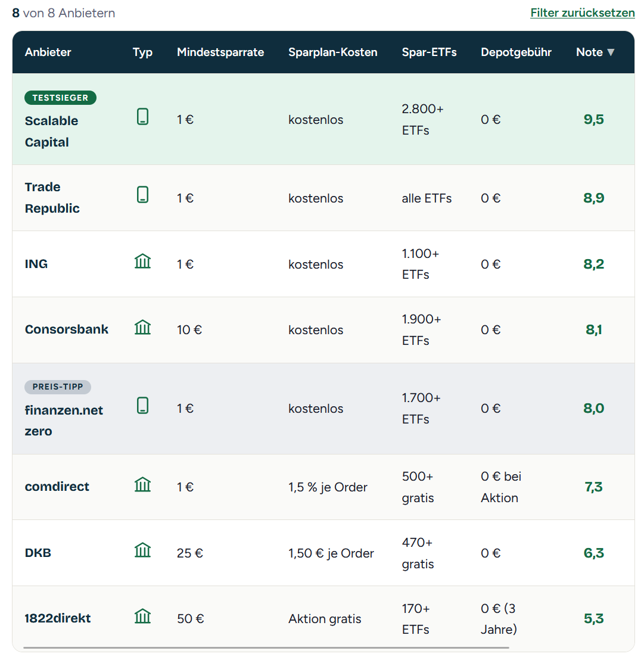Click the PREIS-TIPP badge

[x=58, y=387]
